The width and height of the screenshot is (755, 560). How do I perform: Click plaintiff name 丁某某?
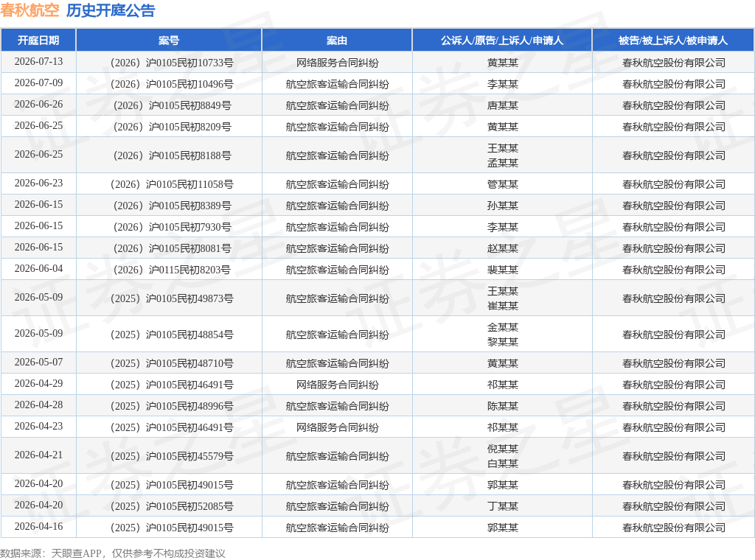pyautogui.click(x=502, y=507)
